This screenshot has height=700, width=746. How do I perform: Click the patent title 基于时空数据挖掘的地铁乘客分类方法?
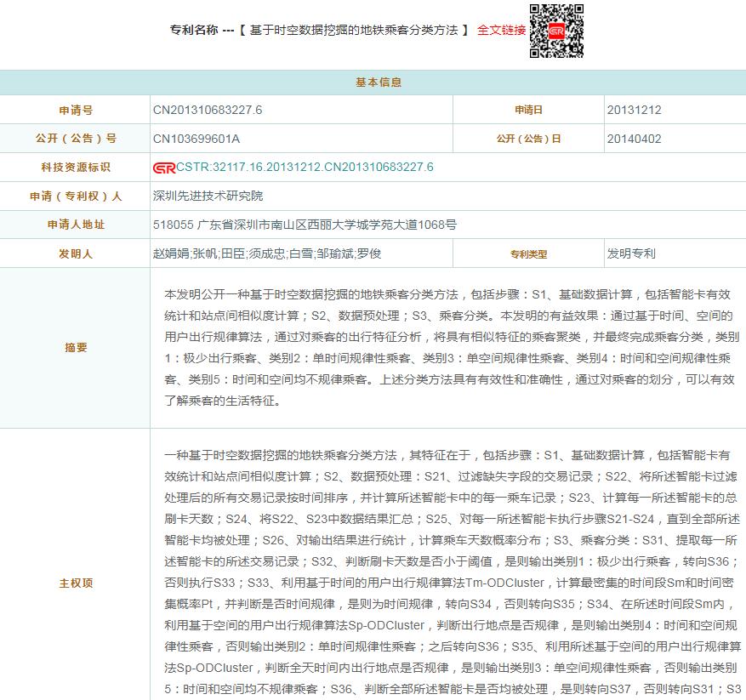[353, 30]
